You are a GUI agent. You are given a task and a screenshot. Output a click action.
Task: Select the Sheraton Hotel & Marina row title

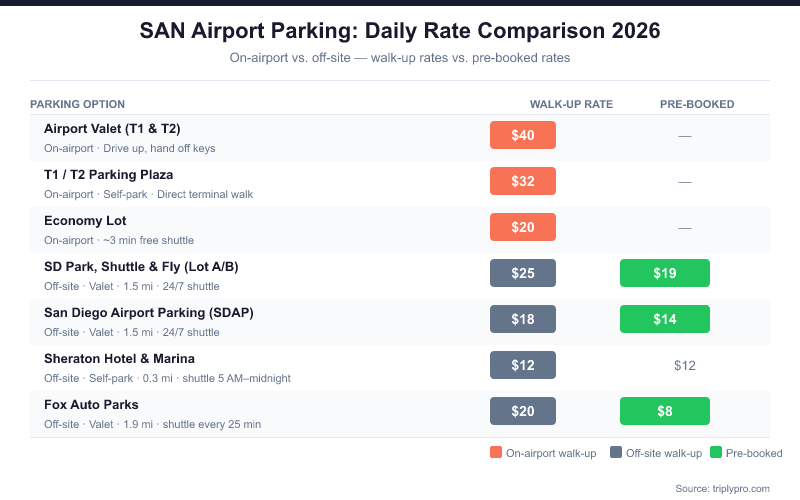[x=119, y=358]
